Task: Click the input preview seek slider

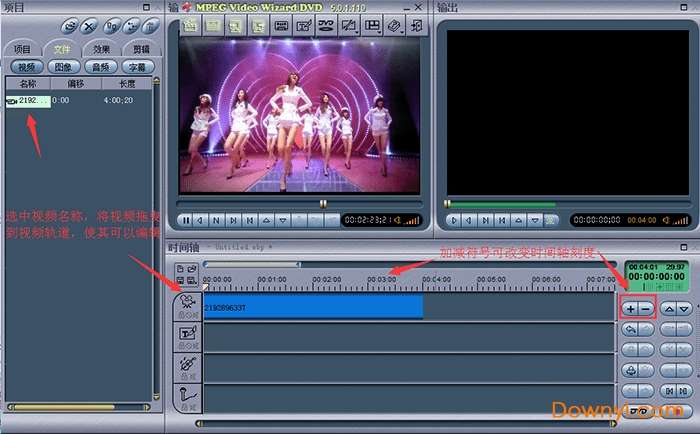Action: pos(322,203)
